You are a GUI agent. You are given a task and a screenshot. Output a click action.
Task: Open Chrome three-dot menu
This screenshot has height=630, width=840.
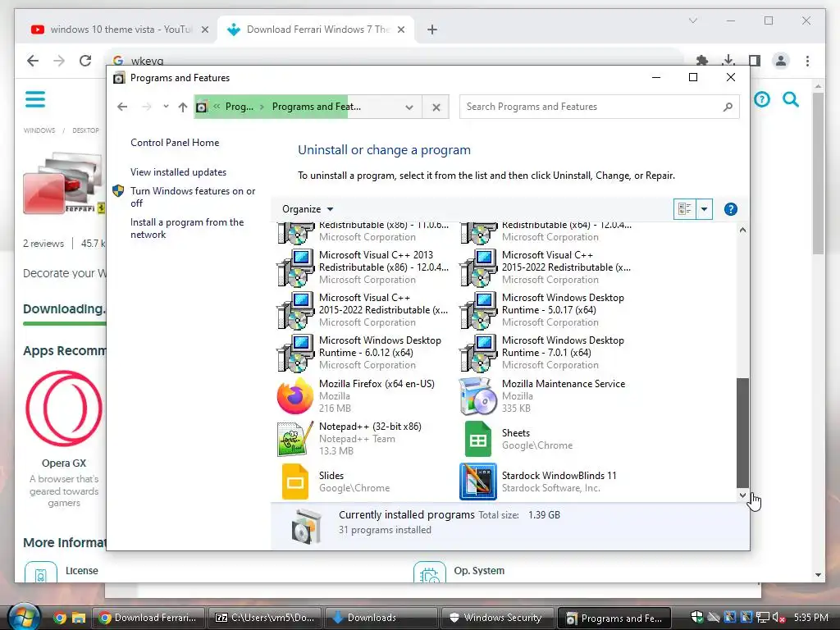(807, 61)
